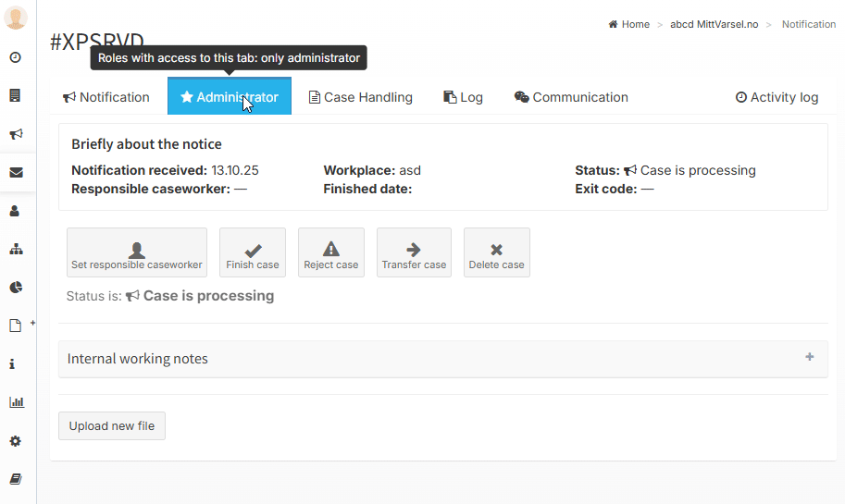Click the book icon in sidebar
Viewport: 845px width, 504px height.
coord(16,479)
